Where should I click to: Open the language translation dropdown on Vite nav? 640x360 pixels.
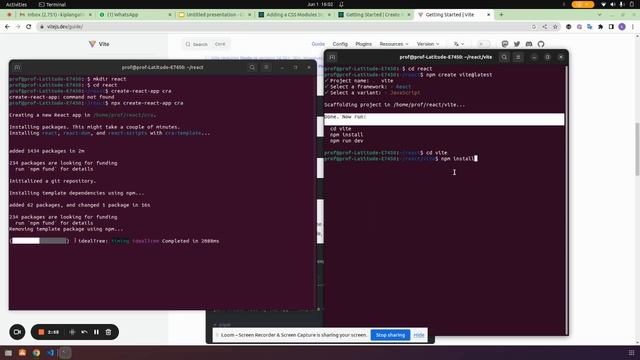[x=459, y=44]
